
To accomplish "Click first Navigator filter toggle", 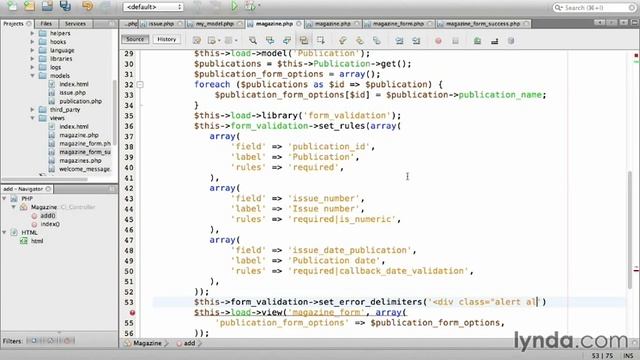I will [x=33, y=340].
